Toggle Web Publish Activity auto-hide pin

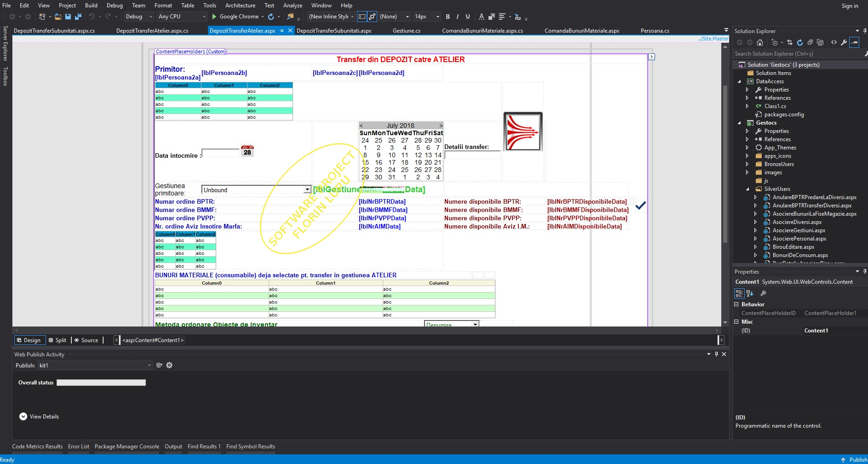[x=716, y=354]
